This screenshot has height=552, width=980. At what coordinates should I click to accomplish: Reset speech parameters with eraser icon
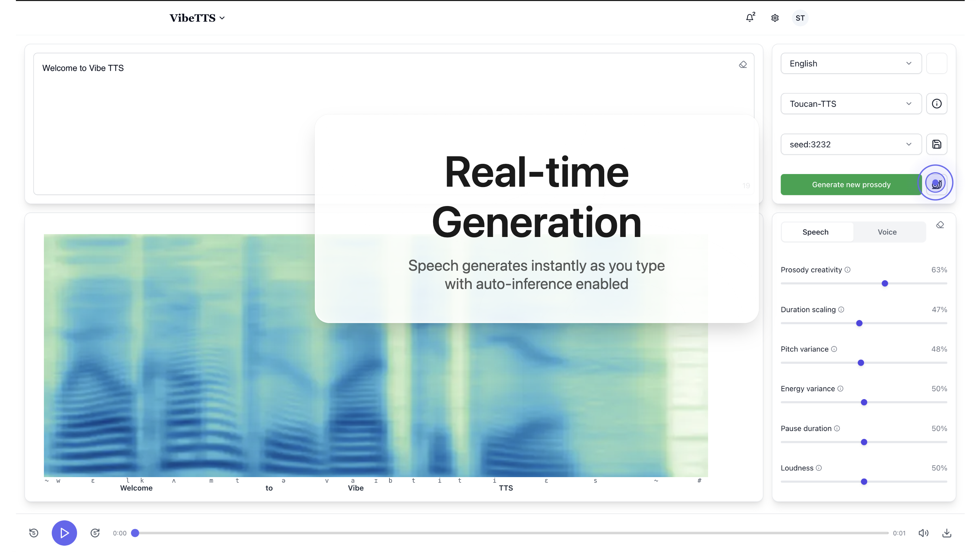(x=940, y=225)
